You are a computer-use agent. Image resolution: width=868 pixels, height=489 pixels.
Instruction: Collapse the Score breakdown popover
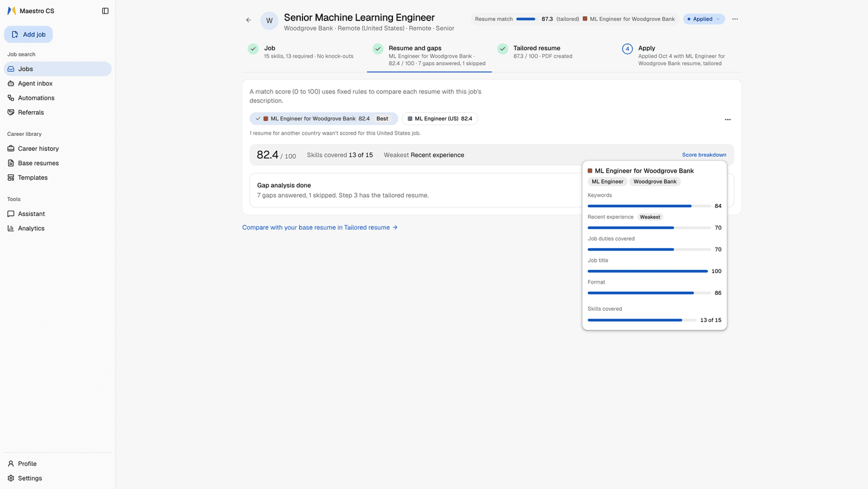[x=704, y=155]
